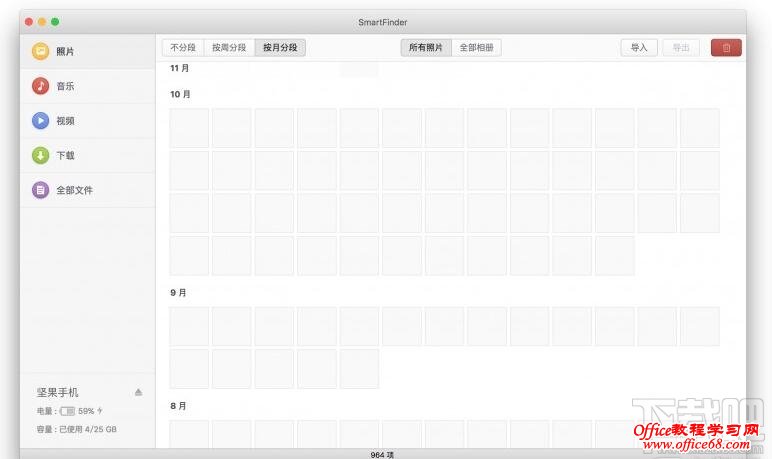The image size is (772, 459).
Task: Select 按月分段 (group by month) tab
Action: 280,48
